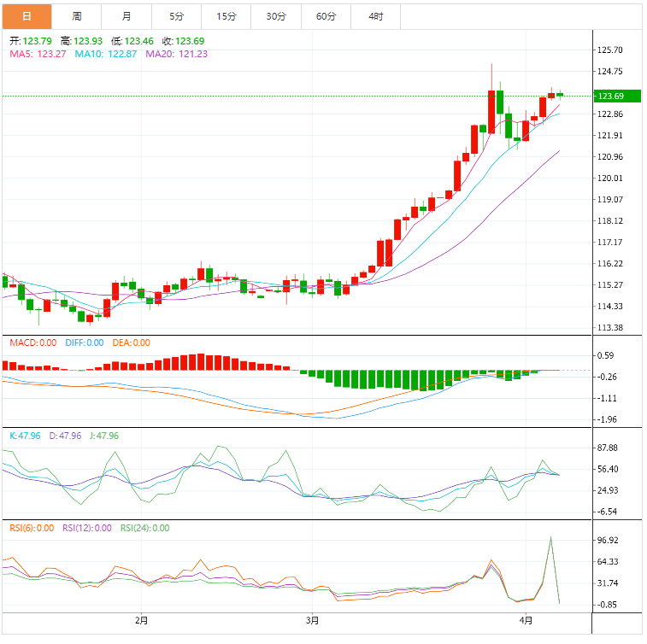Select the 周 (weekly) timeframe tab
This screenshot has height=644, width=647.
click(77, 16)
